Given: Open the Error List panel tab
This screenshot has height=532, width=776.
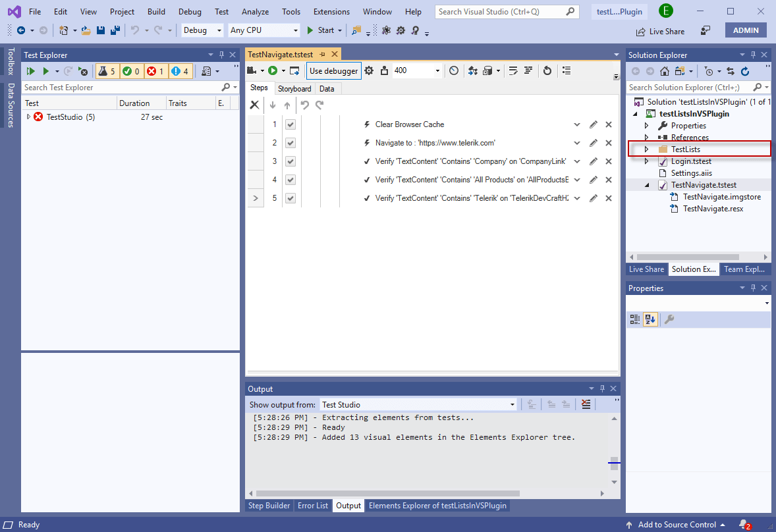Looking at the screenshot, I should coord(313,506).
